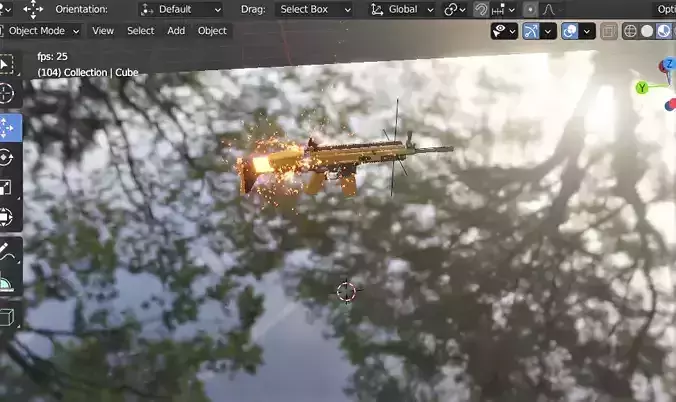Toggle X-ray mode

pos(608,31)
